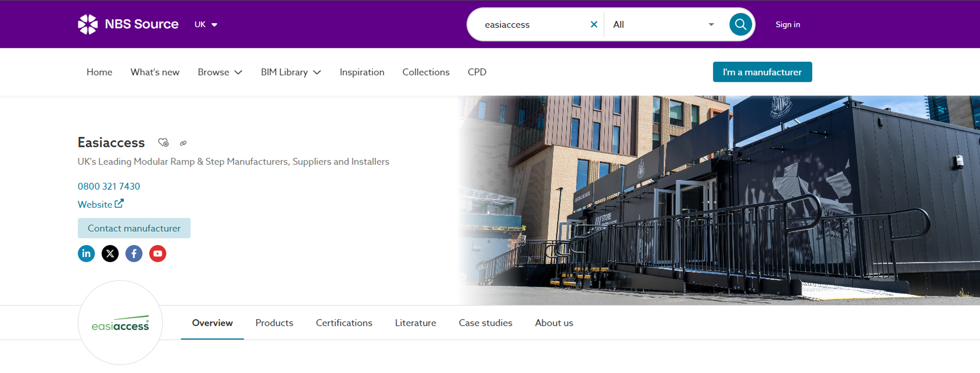
Task: Click the UK's Leading Modular Ramp tagline
Action: click(x=234, y=162)
